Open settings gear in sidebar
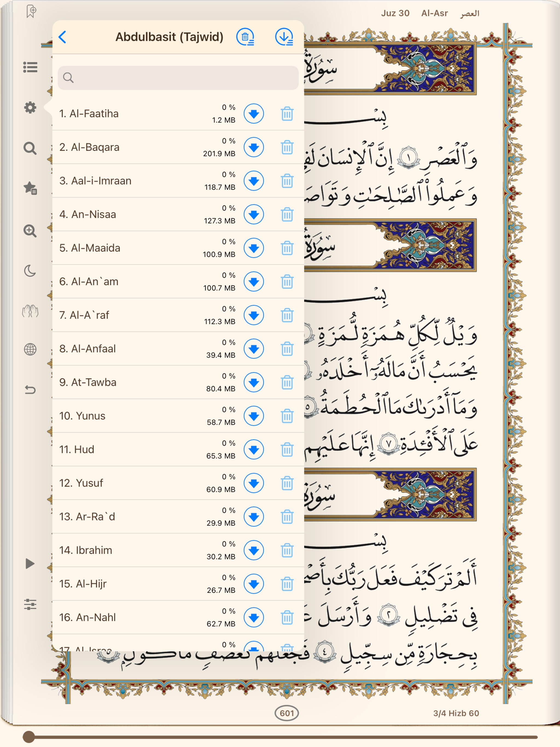The height and width of the screenshot is (747, 560). tap(30, 107)
